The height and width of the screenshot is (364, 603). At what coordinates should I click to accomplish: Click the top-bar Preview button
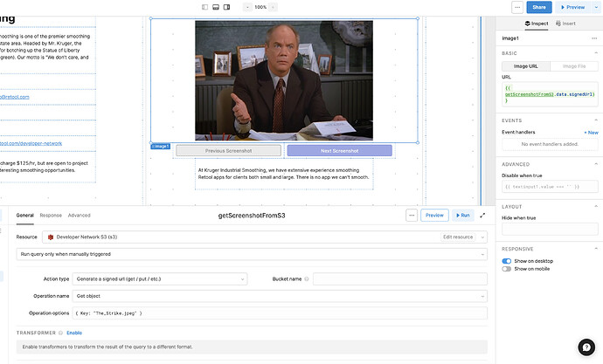(572, 7)
